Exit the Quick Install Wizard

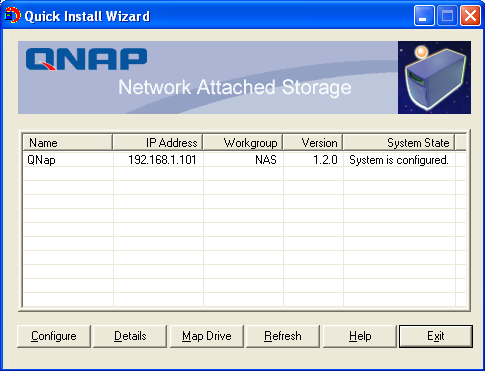pos(436,336)
